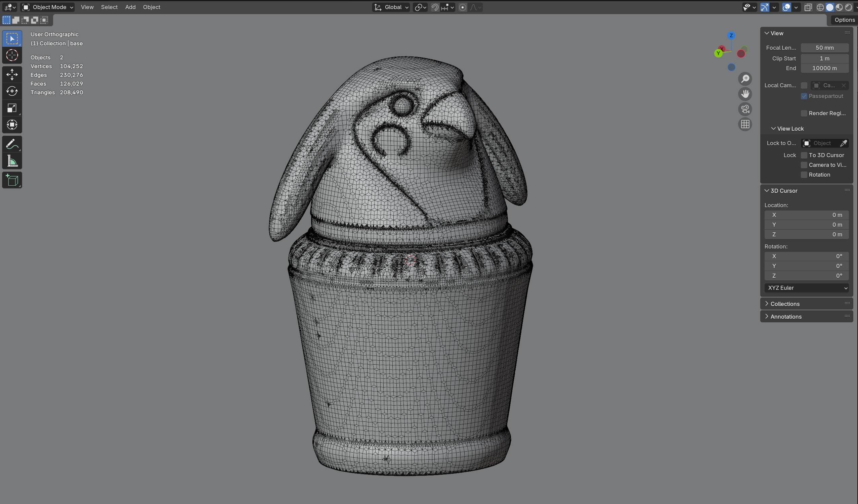The width and height of the screenshot is (858, 504).
Task: Click the Options button
Action: [844, 20]
